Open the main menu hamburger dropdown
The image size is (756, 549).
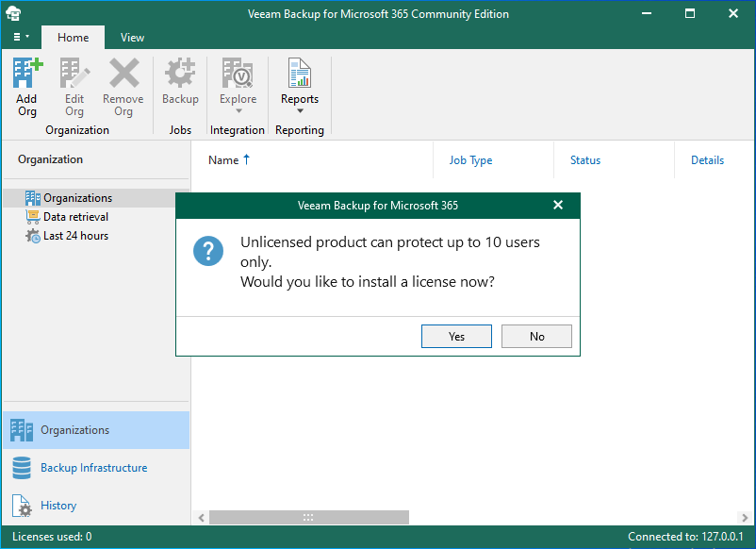point(21,37)
